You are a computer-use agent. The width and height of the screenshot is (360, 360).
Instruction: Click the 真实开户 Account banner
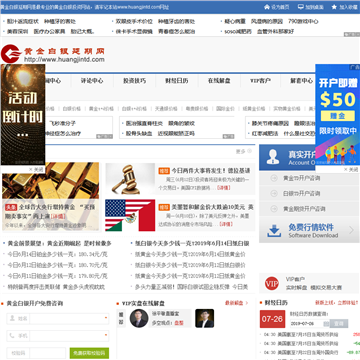click(x=287, y=157)
